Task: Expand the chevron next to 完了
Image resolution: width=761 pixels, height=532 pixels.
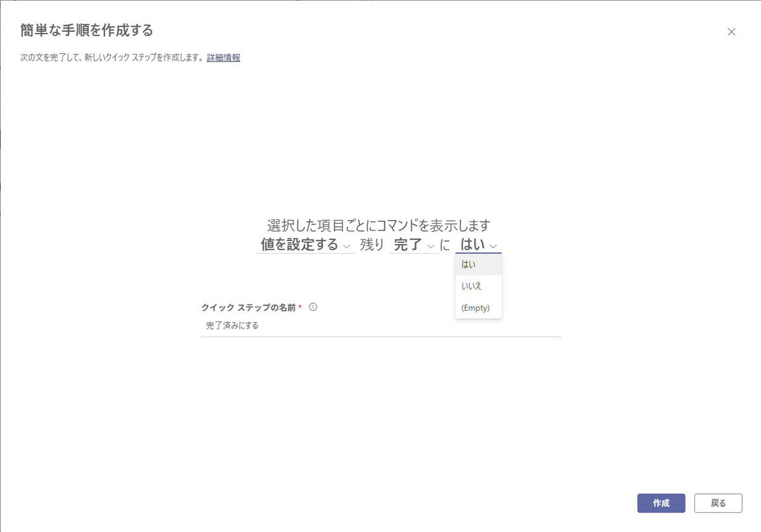Action: 431,246
